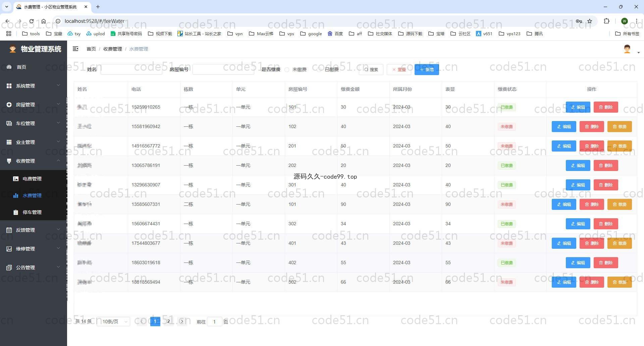Click the sidebar collapse hamburger icon

tap(75, 49)
